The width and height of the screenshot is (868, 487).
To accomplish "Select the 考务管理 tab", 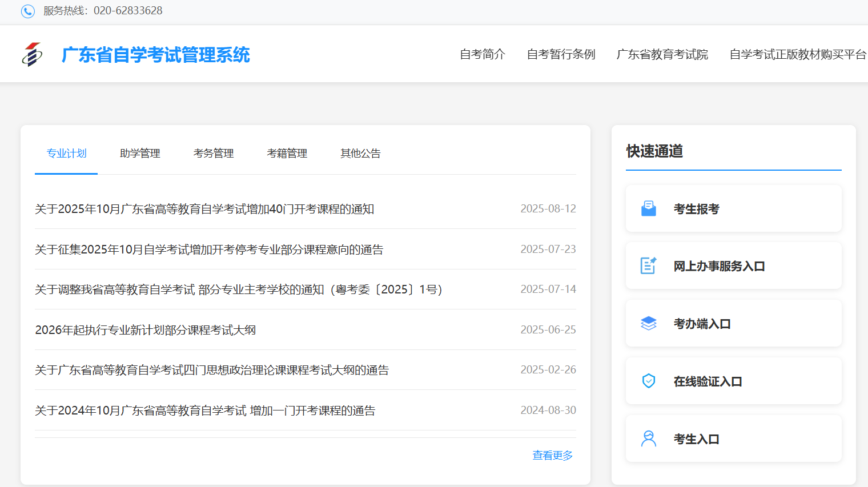I will click(x=214, y=153).
